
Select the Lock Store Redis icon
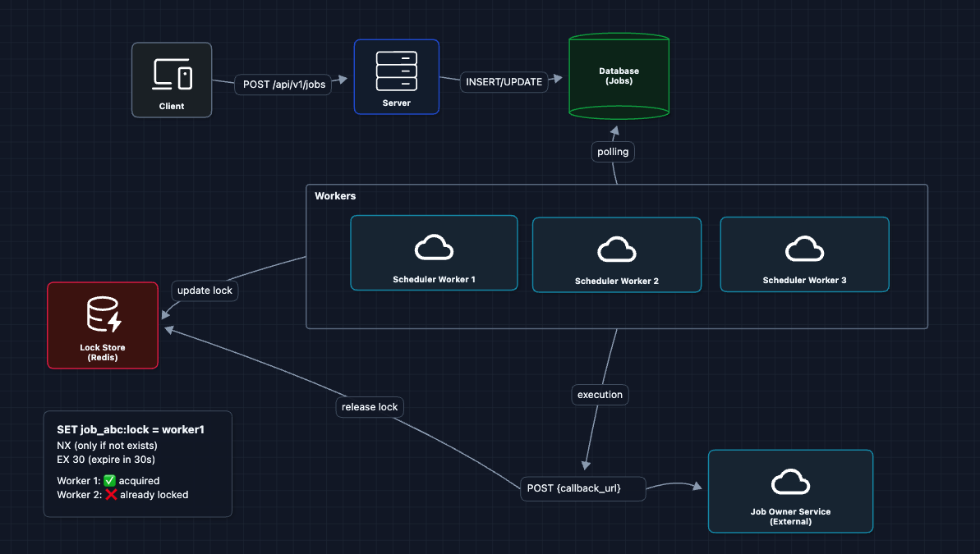103,316
